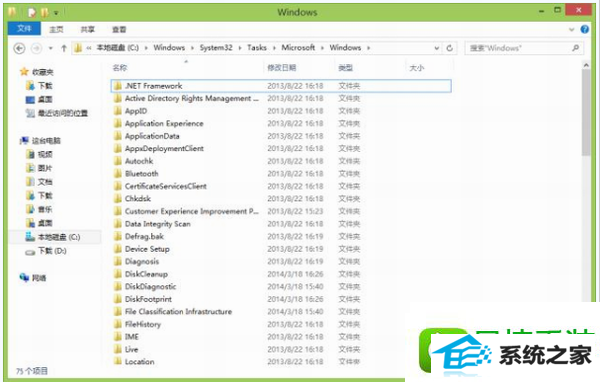Click the DiskCleanup folder icon
Viewport: 600px width, 382px height.
coord(118,274)
